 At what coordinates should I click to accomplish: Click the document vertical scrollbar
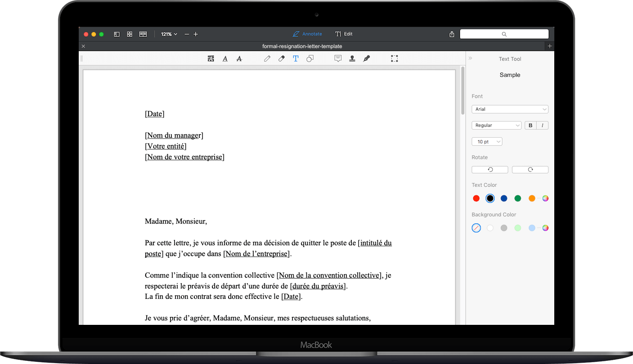(462, 91)
